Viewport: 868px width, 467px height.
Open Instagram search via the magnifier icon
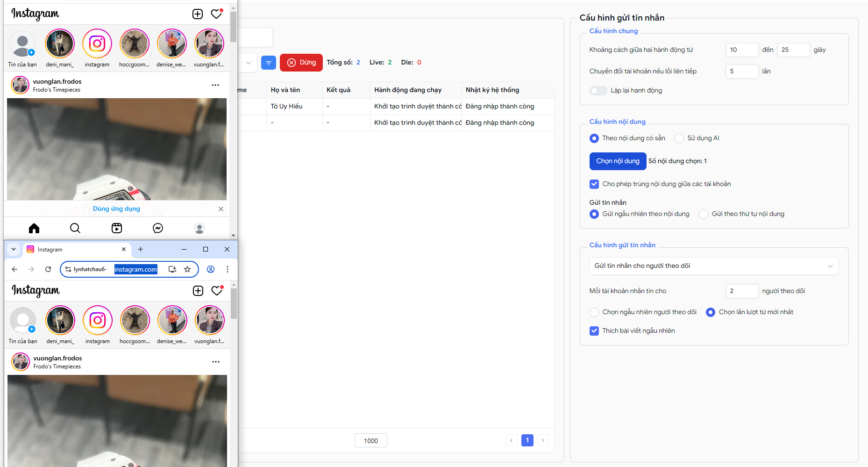75,228
